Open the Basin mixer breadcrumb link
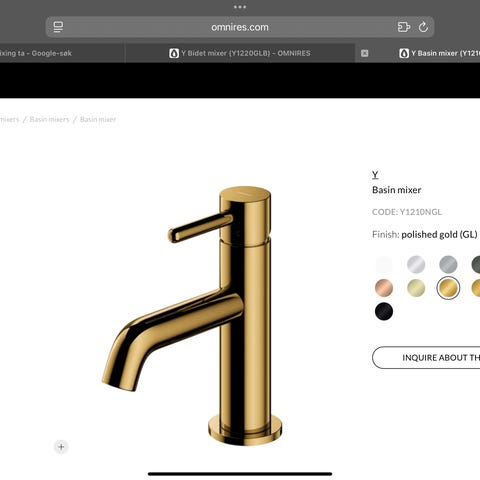The image size is (480, 480). click(x=98, y=119)
